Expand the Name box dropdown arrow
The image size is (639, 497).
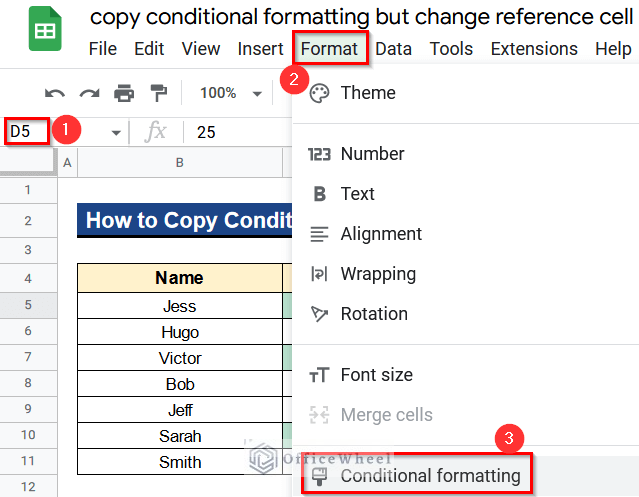116,133
